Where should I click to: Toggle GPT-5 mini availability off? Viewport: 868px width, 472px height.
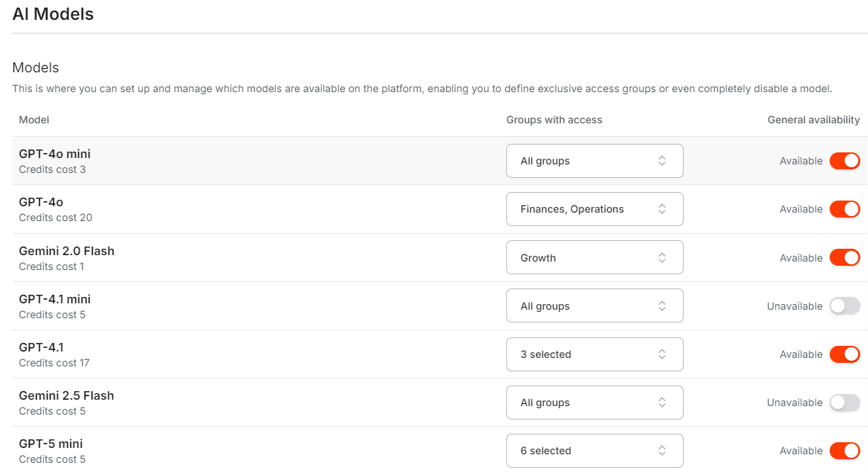(845, 451)
